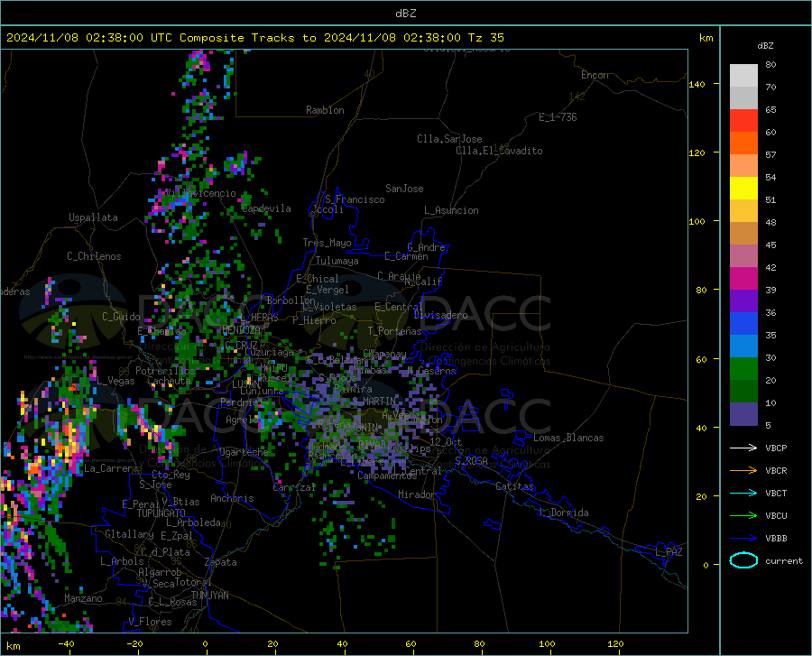Select the magenta 39-42 dBZ swatch
Viewport: 812px width, 656px height.
coord(743,278)
